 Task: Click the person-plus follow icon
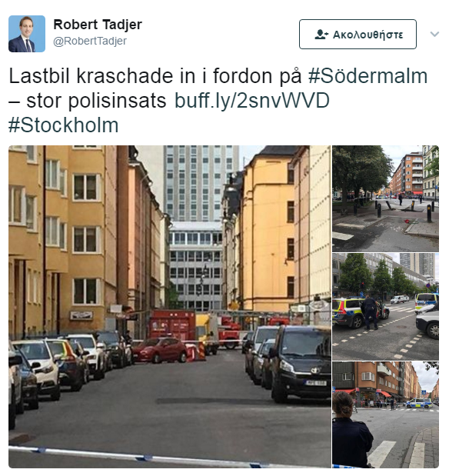[x=321, y=35]
